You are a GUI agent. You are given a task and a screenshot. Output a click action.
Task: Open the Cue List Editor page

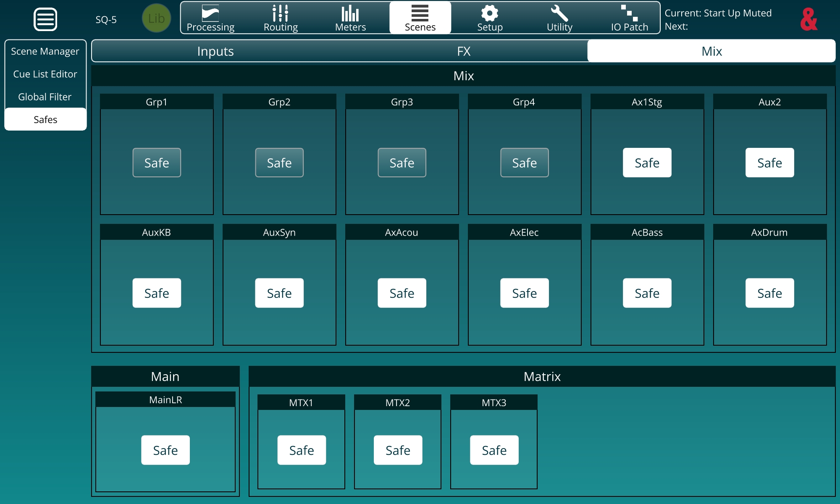tap(45, 74)
